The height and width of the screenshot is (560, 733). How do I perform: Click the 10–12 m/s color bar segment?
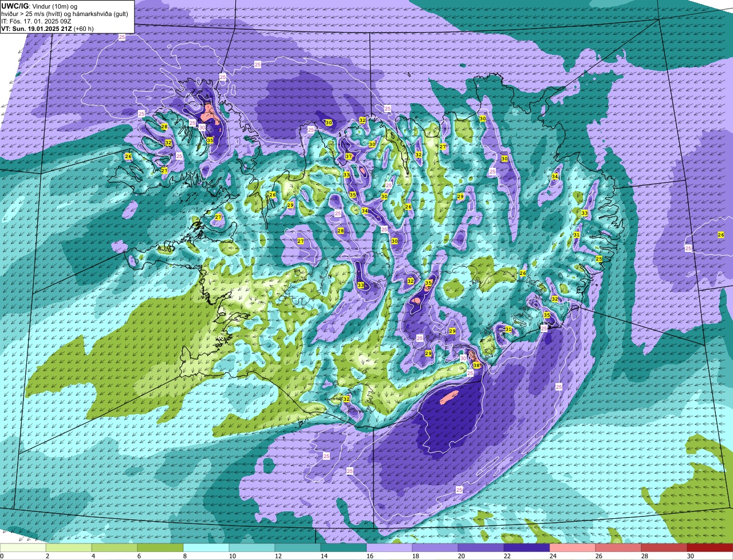point(252,547)
